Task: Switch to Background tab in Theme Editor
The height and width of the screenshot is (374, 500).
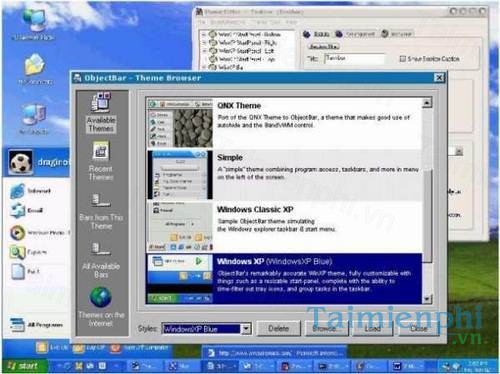Action: coord(355,34)
